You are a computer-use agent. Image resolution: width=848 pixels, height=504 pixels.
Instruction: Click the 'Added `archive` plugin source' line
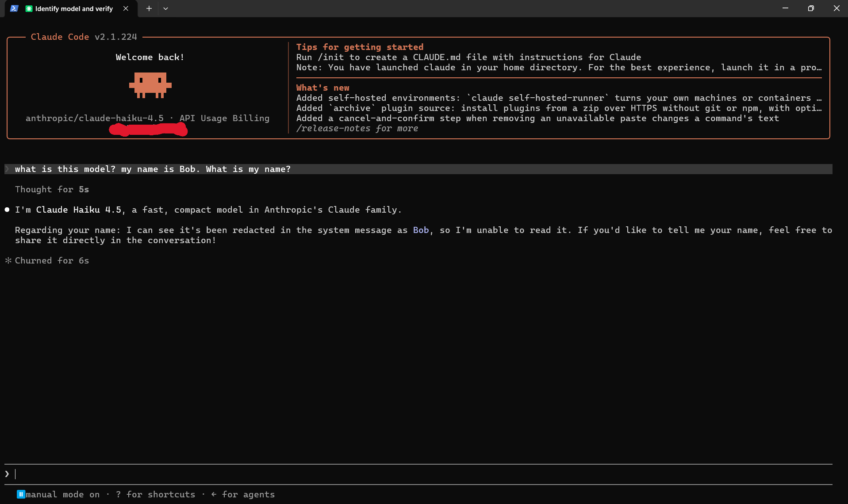(559, 108)
